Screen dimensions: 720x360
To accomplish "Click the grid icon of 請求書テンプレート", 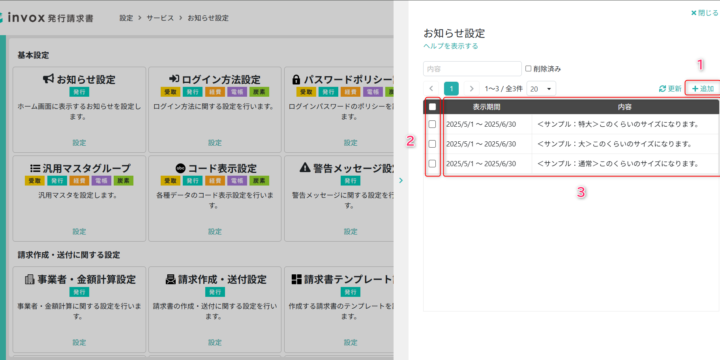I will [297, 279].
